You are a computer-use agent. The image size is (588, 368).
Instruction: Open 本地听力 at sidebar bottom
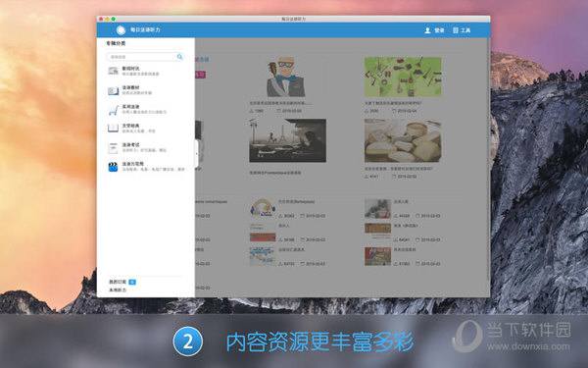coord(118,290)
